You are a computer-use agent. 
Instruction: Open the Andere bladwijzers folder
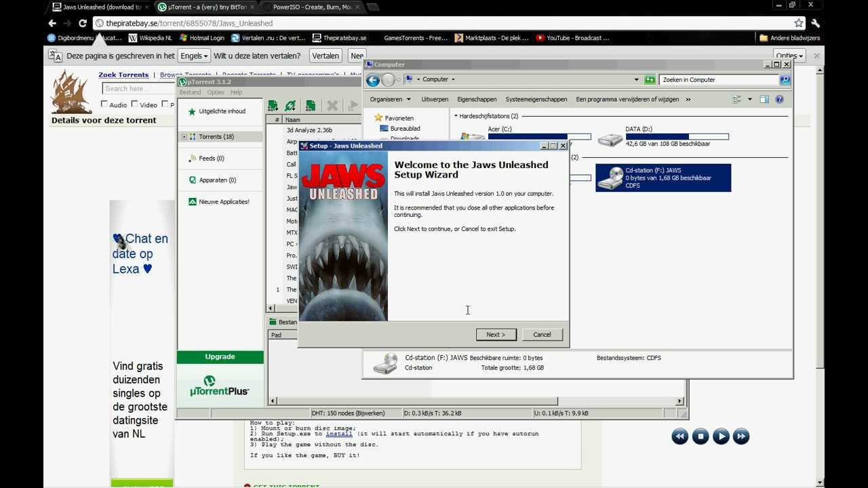point(790,38)
